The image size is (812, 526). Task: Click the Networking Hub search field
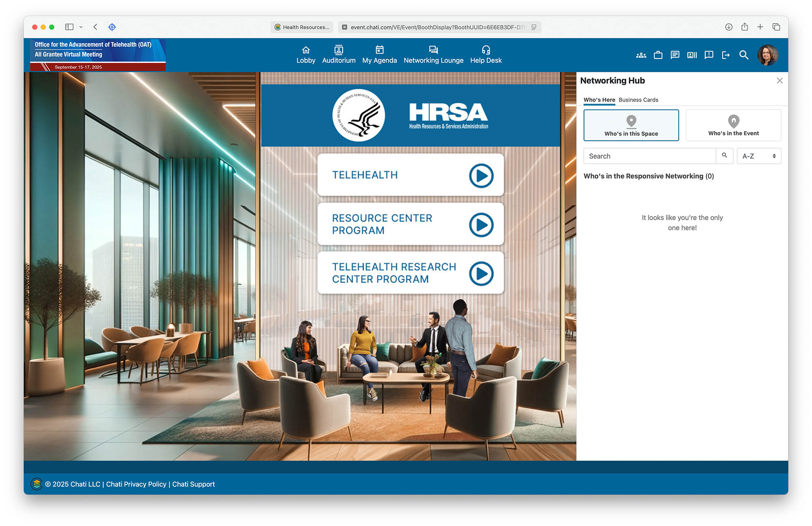click(x=650, y=156)
